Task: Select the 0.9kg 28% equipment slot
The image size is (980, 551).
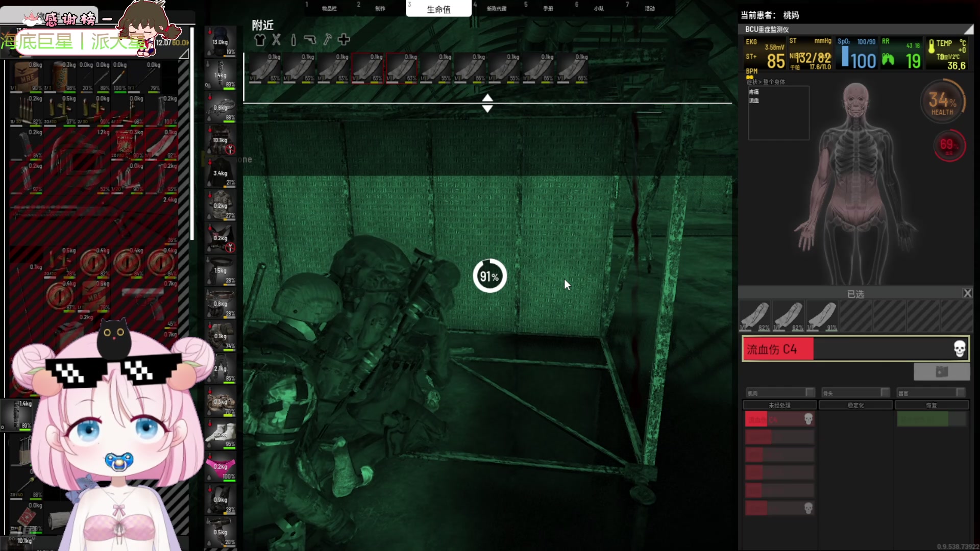Action: click(x=220, y=499)
